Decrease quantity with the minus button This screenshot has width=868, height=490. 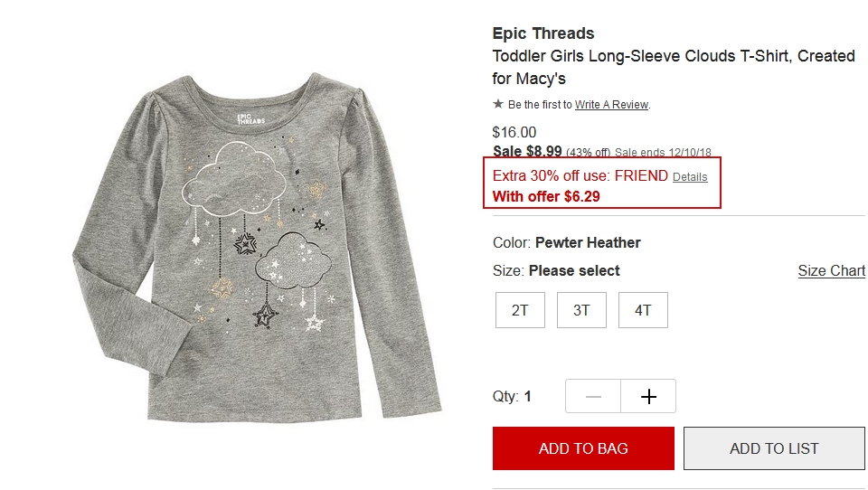[x=593, y=396]
